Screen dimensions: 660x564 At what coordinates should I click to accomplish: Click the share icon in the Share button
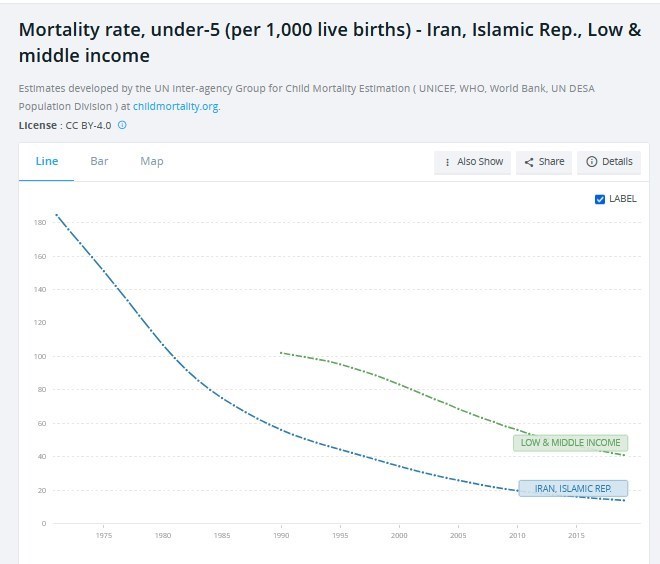pos(529,162)
